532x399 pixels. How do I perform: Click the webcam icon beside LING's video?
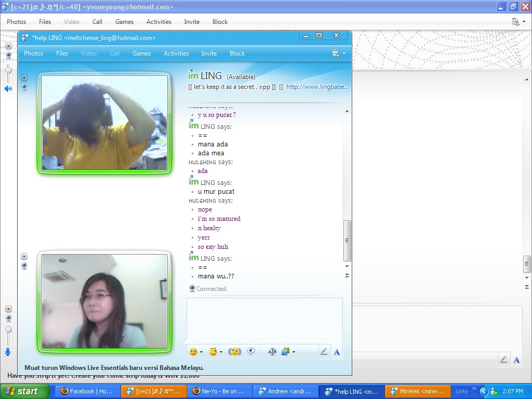point(24,87)
